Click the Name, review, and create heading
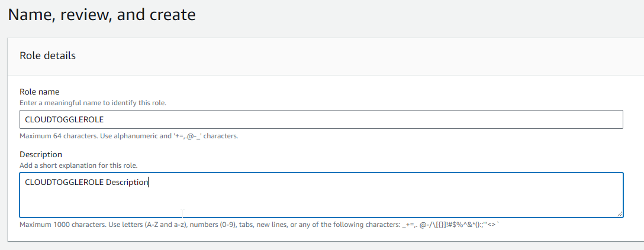 point(101,14)
